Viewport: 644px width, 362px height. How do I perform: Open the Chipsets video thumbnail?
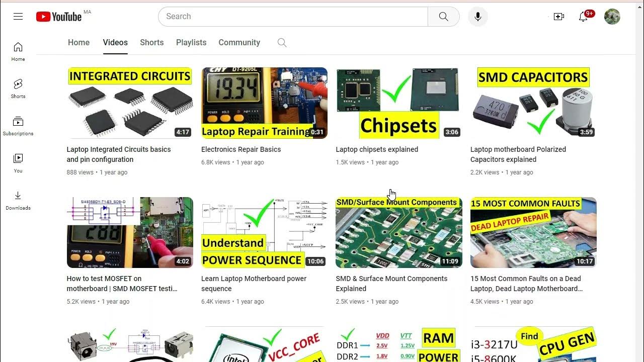(x=399, y=103)
